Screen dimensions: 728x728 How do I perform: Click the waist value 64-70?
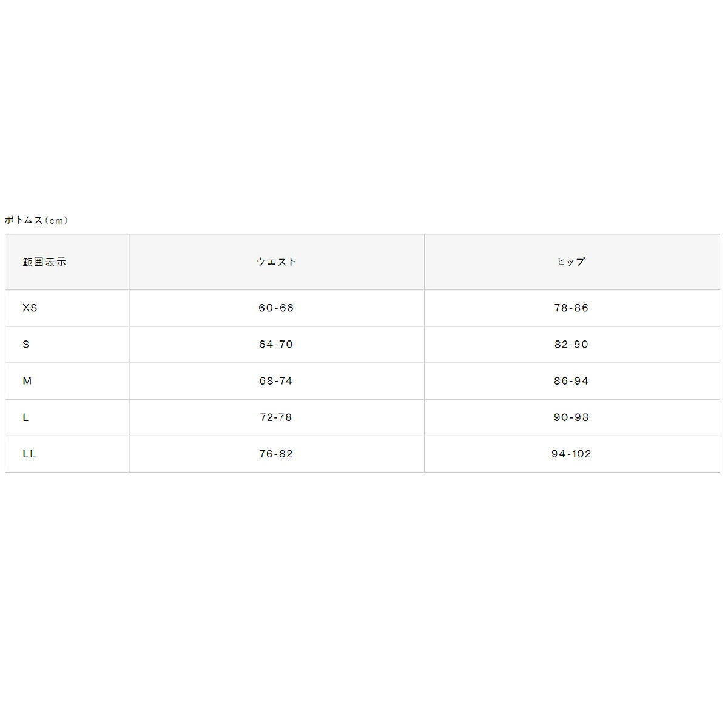point(276,345)
